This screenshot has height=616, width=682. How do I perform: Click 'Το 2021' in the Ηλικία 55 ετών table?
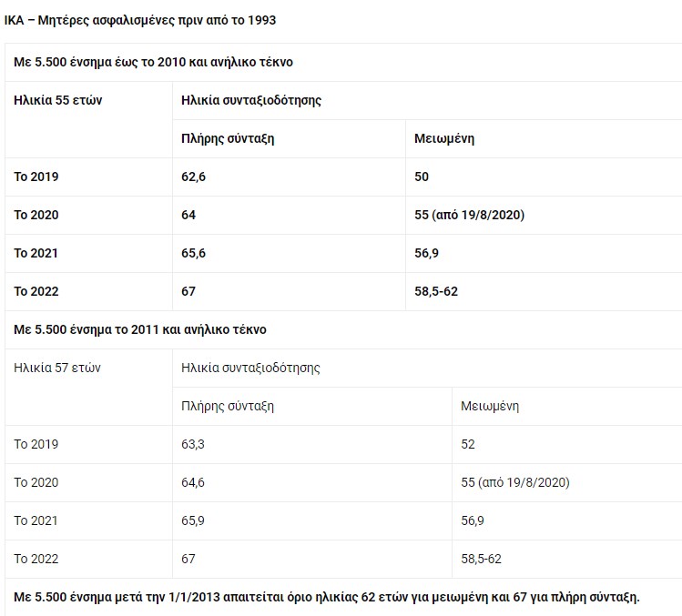(x=36, y=253)
